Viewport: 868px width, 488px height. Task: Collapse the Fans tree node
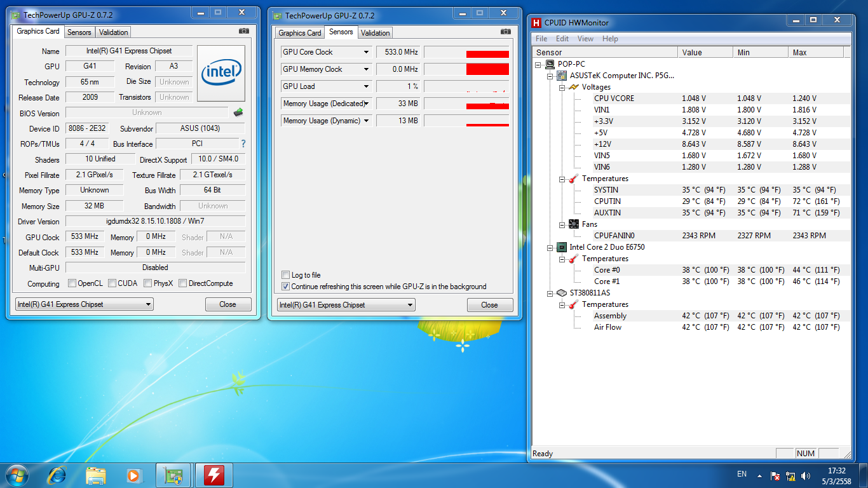(x=562, y=224)
